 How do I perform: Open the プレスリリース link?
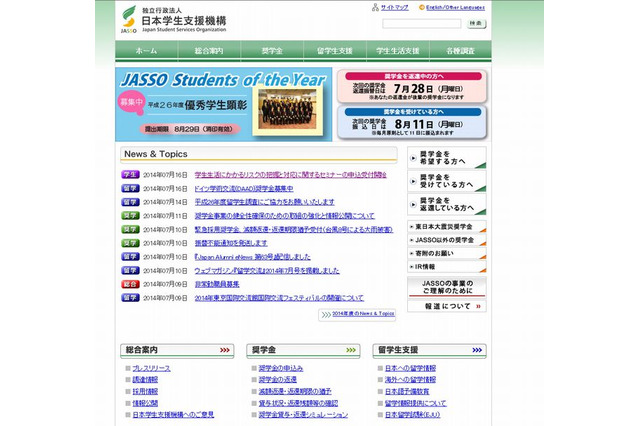coord(151,368)
